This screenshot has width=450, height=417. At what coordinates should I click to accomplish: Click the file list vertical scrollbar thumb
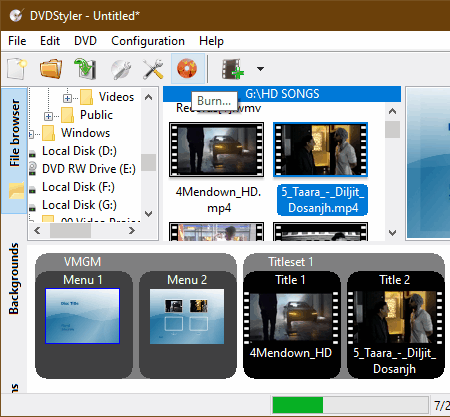(x=393, y=129)
